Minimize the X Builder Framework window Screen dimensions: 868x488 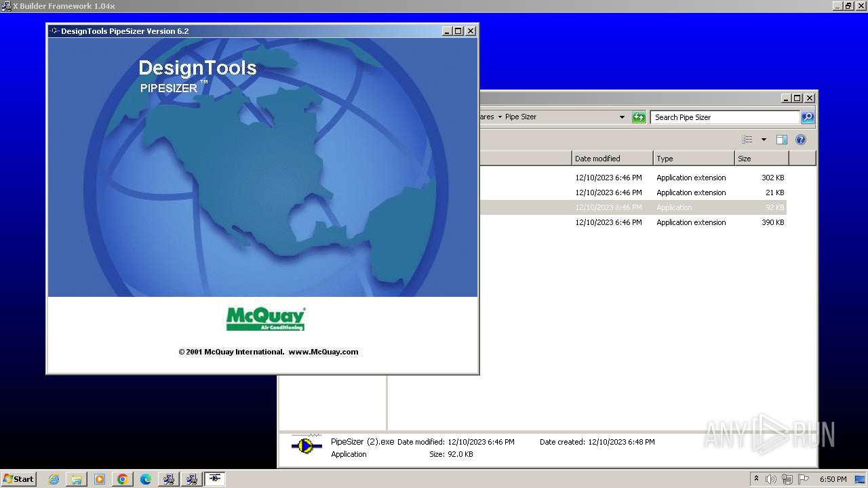coord(837,6)
